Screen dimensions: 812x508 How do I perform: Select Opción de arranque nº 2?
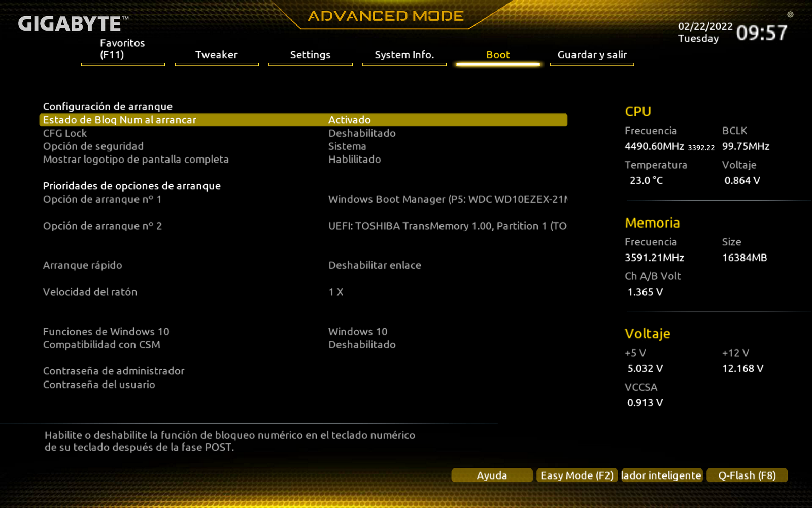[x=103, y=226]
